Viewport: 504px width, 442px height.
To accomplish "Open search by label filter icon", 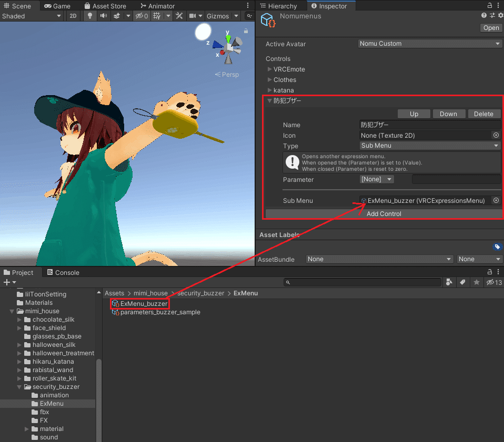I will pos(462,282).
